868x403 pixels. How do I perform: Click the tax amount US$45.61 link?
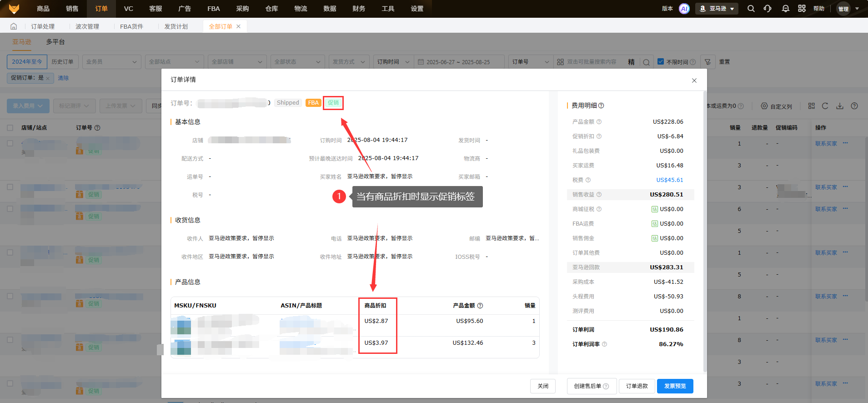(x=670, y=180)
